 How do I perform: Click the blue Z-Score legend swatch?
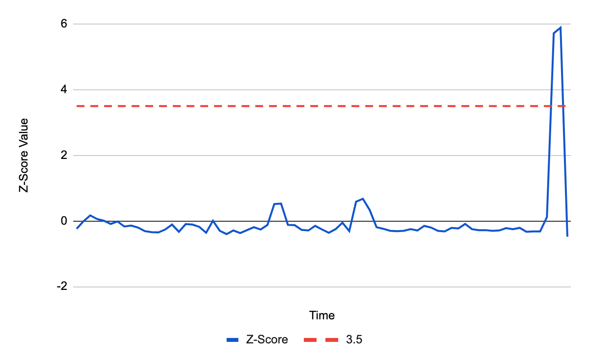pos(232,339)
